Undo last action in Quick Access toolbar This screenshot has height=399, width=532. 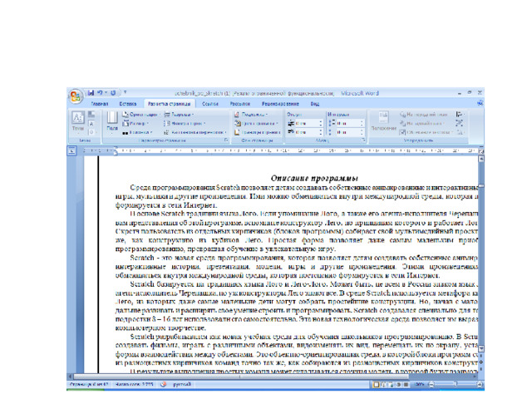(x=100, y=92)
